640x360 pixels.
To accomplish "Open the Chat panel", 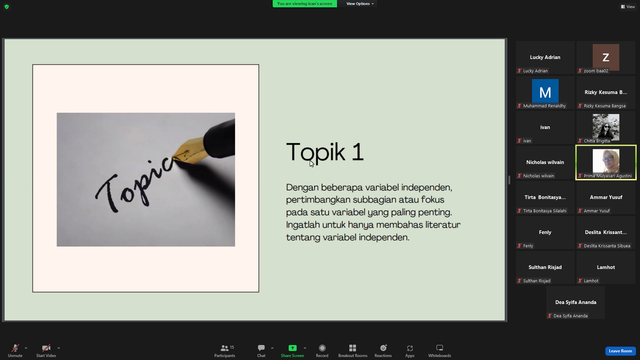I will coord(261,350).
